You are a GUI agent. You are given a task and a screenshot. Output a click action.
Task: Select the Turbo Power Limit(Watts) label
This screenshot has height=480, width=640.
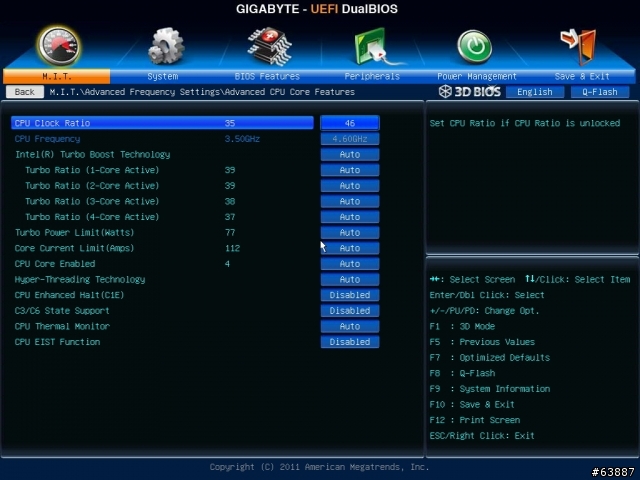[x=74, y=233]
